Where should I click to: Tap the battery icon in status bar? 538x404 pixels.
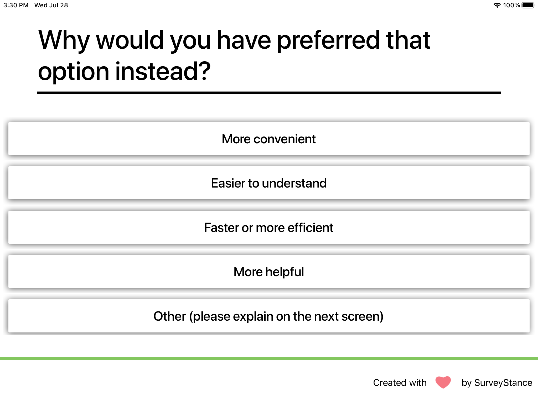click(x=528, y=5)
